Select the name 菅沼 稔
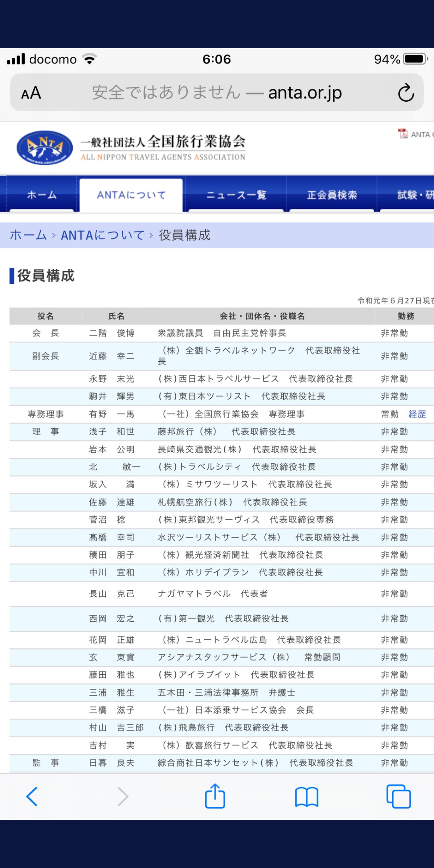 click(x=107, y=520)
